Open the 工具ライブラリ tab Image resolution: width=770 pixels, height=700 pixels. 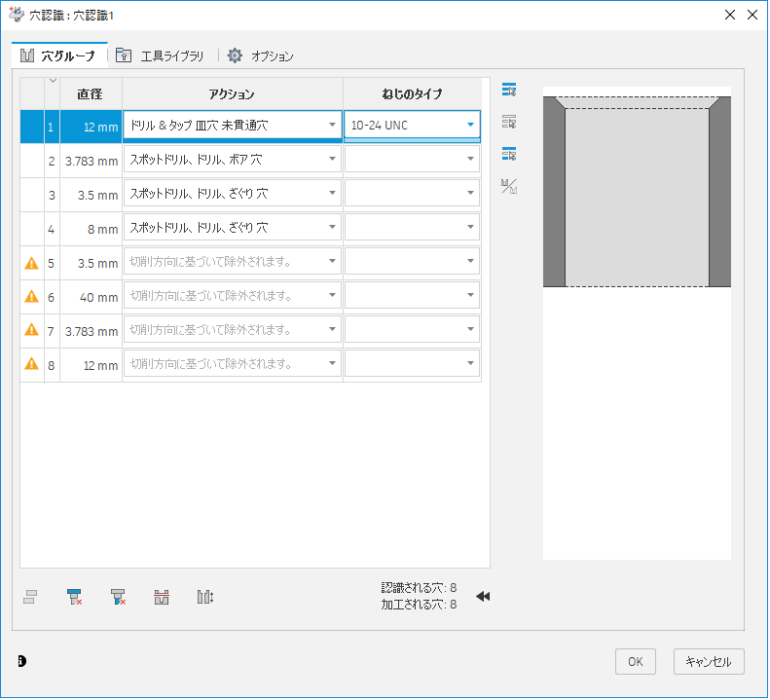[x=160, y=55]
